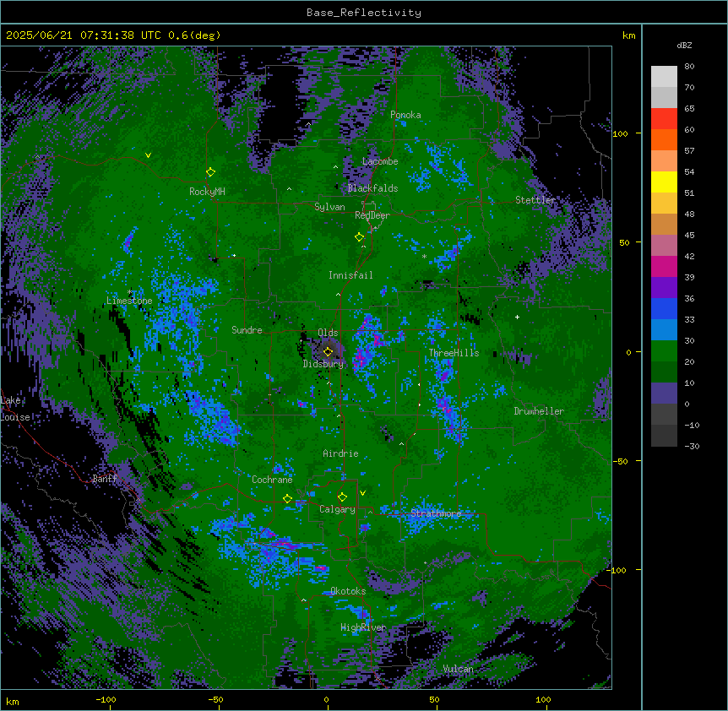This screenshot has width=728, height=711.
Task: Click the Base_Reflectivity title
Action: [x=364, y=13]
